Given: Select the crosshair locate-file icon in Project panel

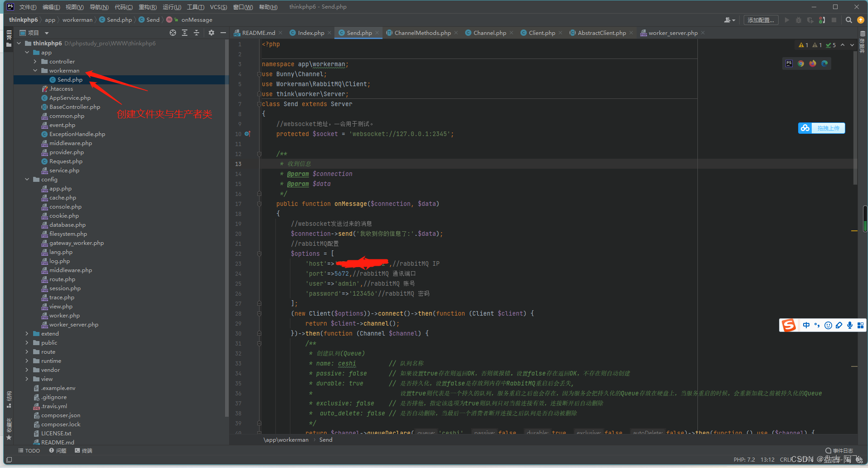Looking at the screenshot, I should (x=173, y=33).
